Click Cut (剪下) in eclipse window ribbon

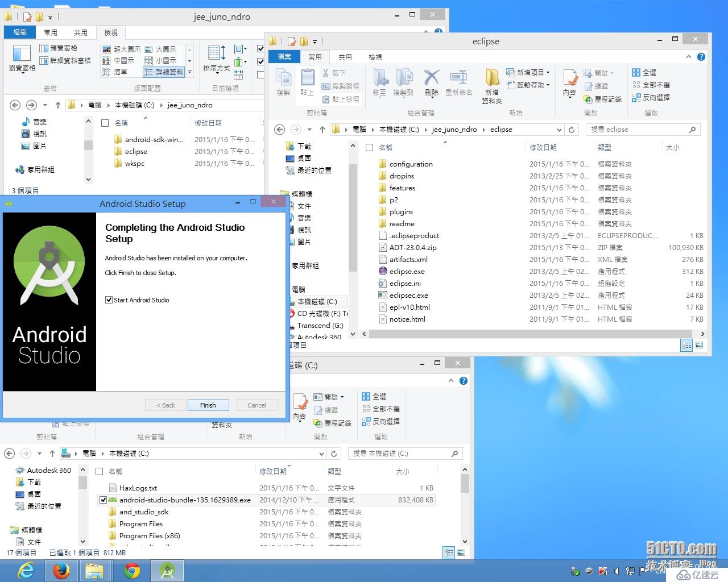(x=334, y=73)
